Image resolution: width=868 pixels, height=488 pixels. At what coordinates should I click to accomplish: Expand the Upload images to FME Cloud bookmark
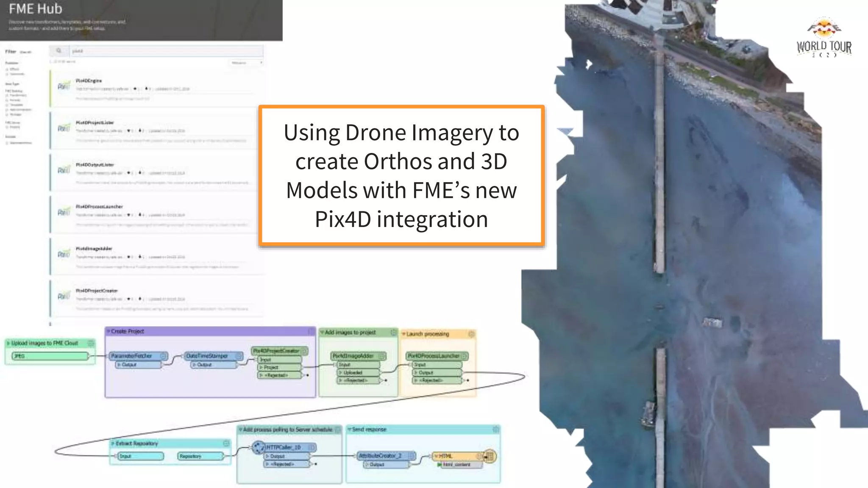pos(8,343)
